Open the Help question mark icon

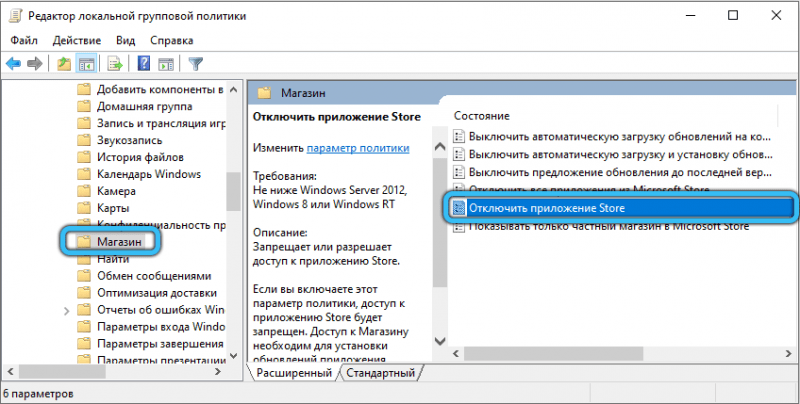coord(144,64)
